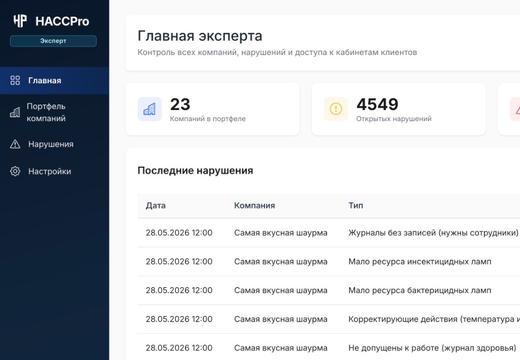Click the Последние нарушения heading

tap(195, 170)
